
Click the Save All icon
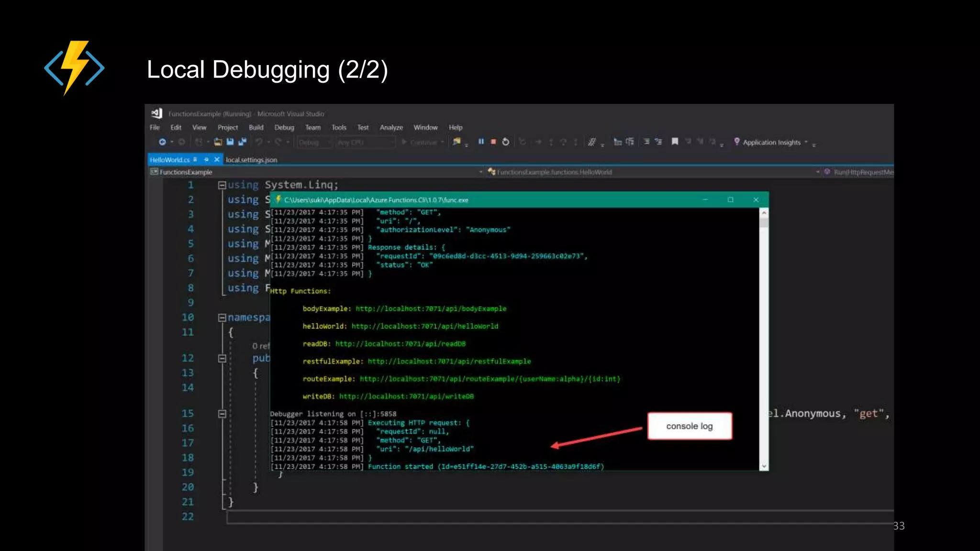(x=242, y=142)
